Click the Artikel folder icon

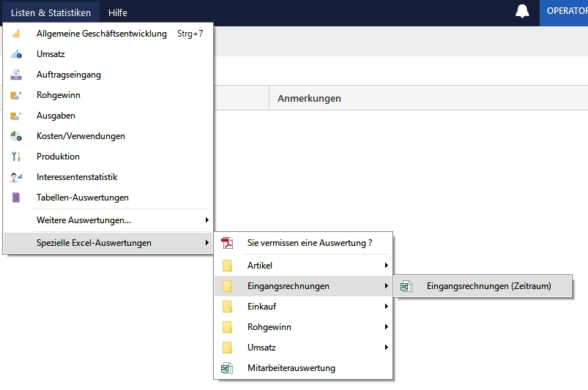[x=227, y=266]
